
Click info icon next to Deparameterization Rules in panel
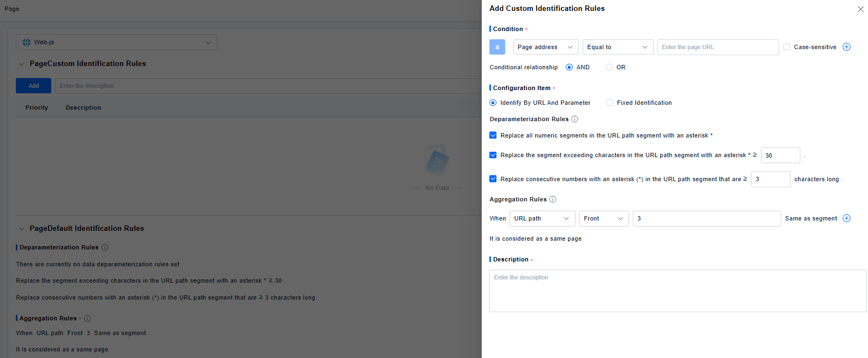tap(574, 119)
